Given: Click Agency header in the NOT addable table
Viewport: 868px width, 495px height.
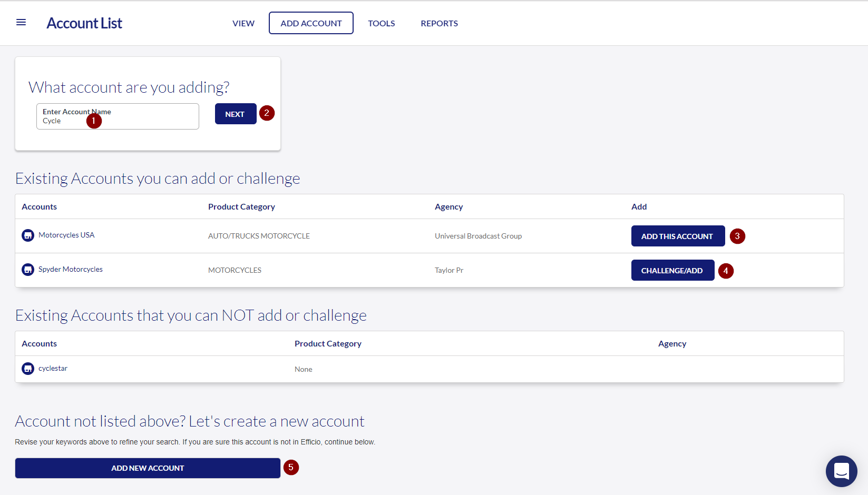Looking at the screenshot, I should pos(672,343).
